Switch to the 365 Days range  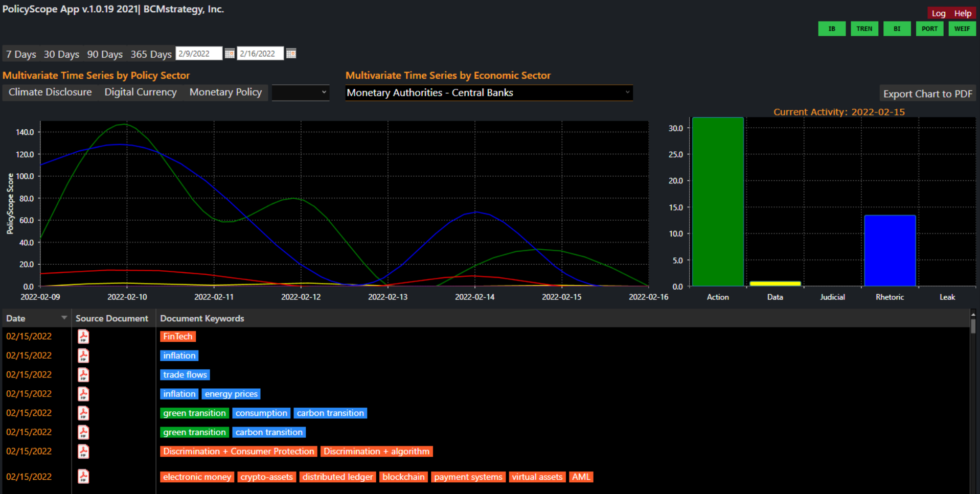(151, 54)
